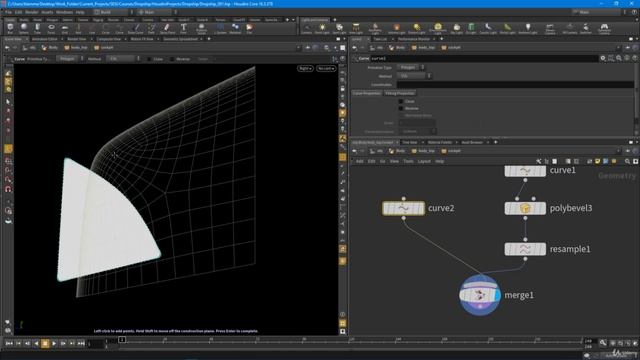
Task: Switch to the Fitting Properties tab
Action: click(400, 93)
